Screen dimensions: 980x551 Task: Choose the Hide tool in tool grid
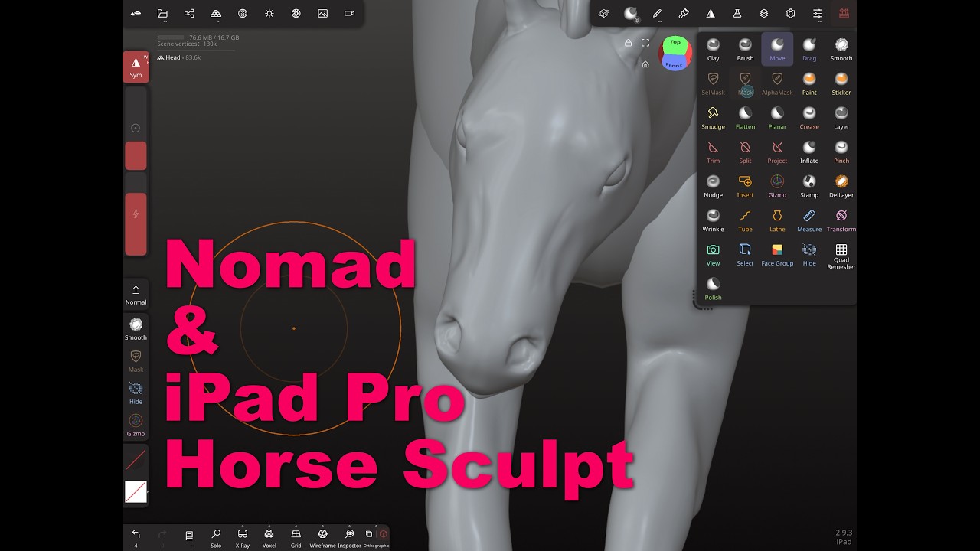tap(809, 255)
